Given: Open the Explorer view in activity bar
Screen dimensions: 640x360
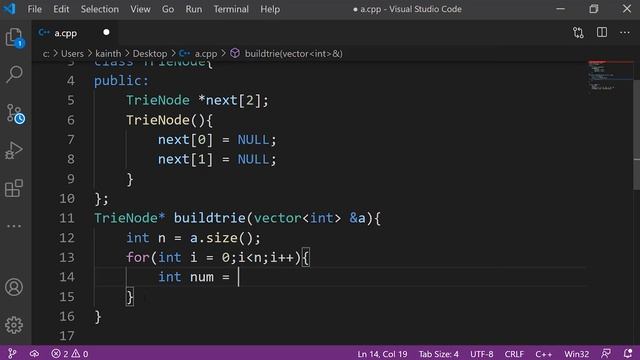Looking at the screenshot, I should [x=14, y=38].
